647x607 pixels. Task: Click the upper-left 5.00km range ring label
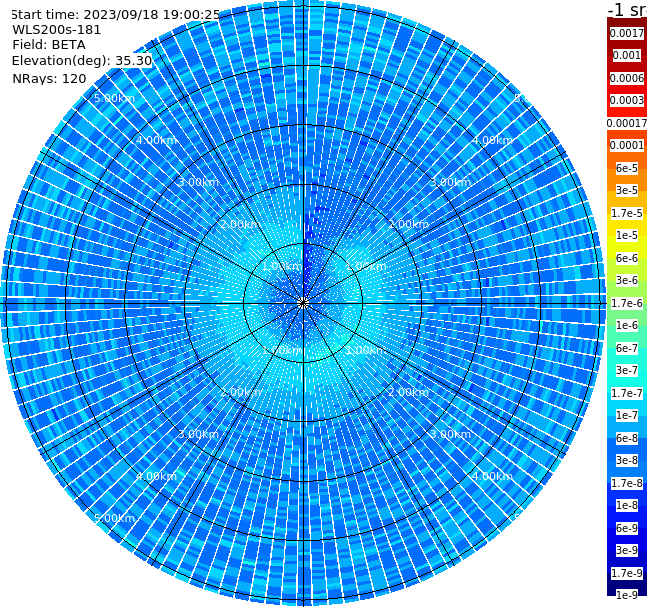[x=114, y=98]
